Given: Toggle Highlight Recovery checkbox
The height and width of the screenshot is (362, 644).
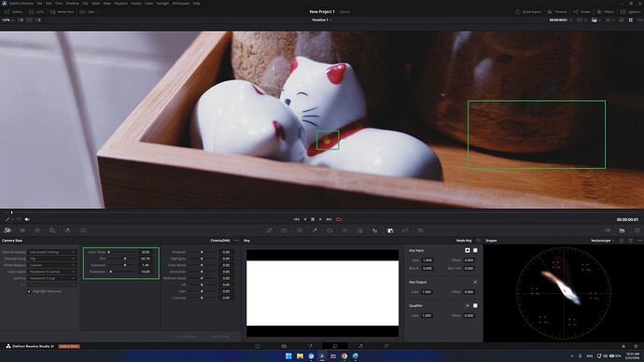Looking at the screenshot, I should [x=29, y=291].
